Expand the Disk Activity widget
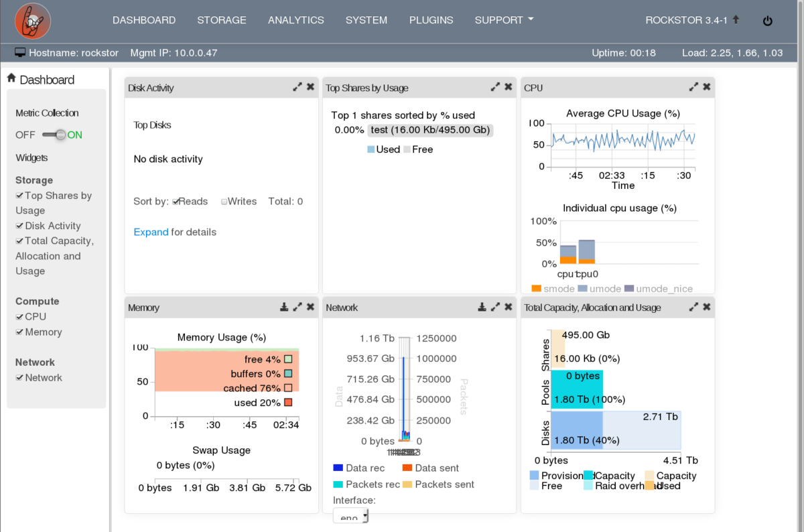Image resolution: width=804 pixels, height=532 pixels. pos(297,87)
